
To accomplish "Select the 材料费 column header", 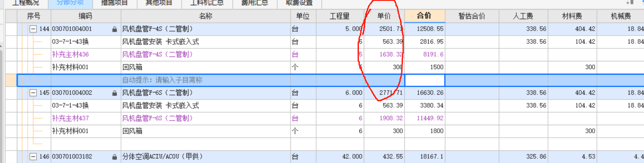I will [x=572, y=16].
